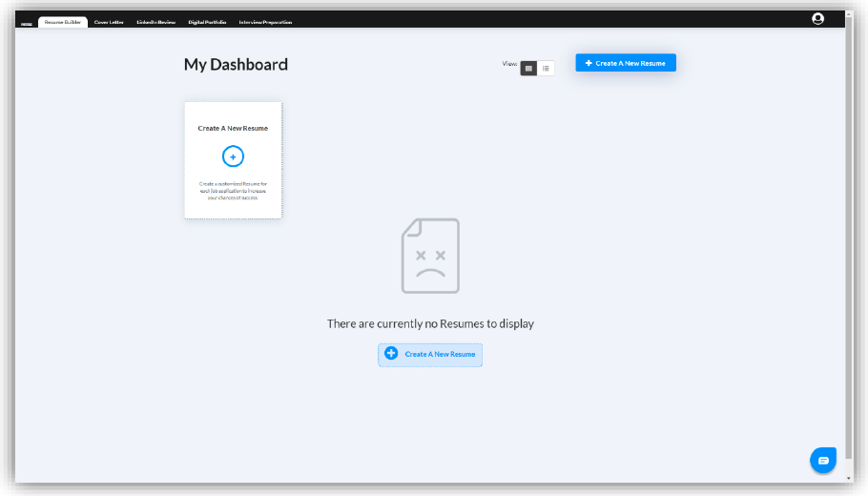The image size is (868, 496).
Task: Click the My Dashboard heading
Action: [x=236, y=65]
